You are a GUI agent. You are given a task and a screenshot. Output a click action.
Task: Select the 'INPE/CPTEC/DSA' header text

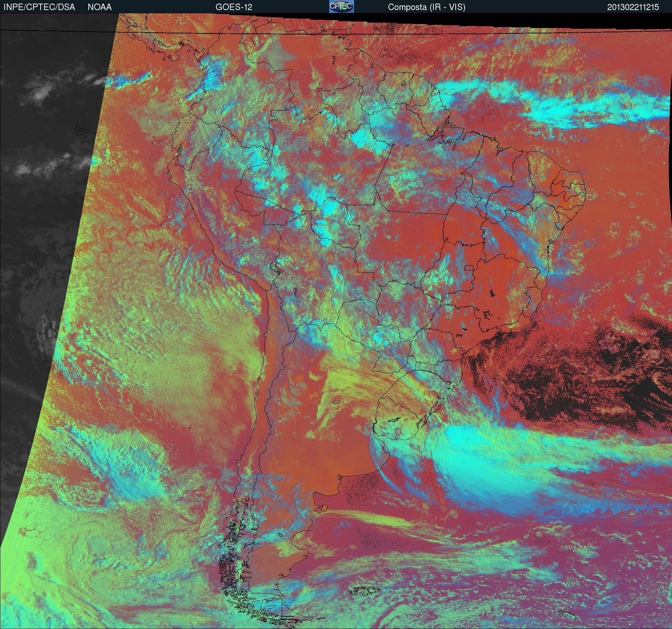pos(39,7)
